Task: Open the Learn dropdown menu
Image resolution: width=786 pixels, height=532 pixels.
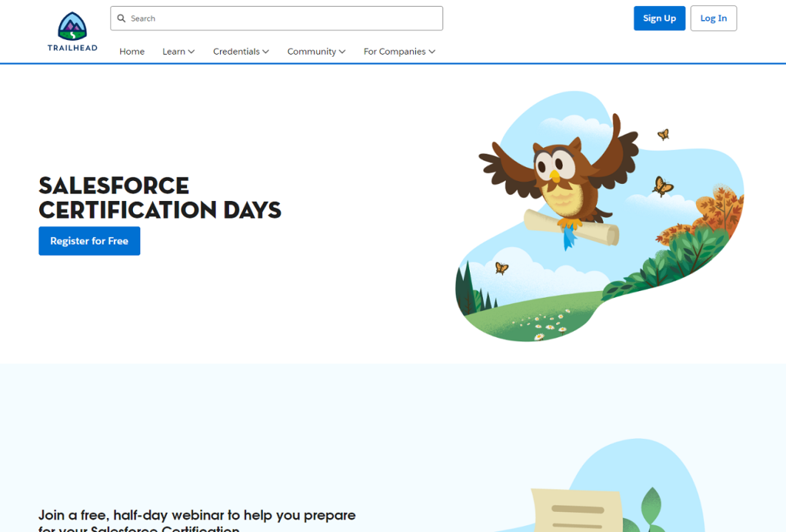Action: click(174, 51)
